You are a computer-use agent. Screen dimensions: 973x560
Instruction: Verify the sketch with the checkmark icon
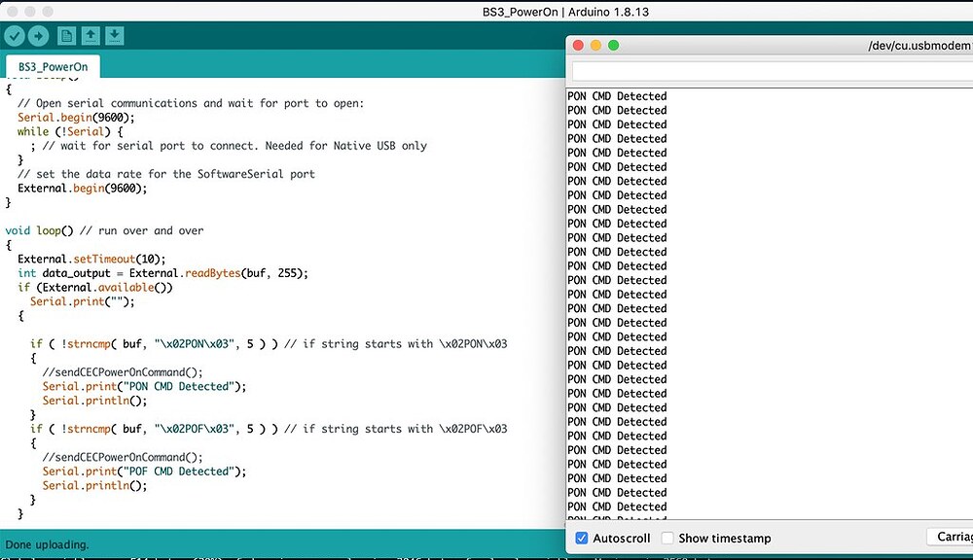click(15, 35)
